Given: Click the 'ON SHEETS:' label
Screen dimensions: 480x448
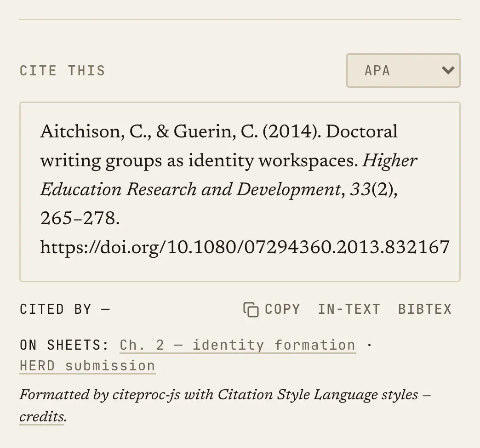Looking at the screenshot, I should pos(64,345).
